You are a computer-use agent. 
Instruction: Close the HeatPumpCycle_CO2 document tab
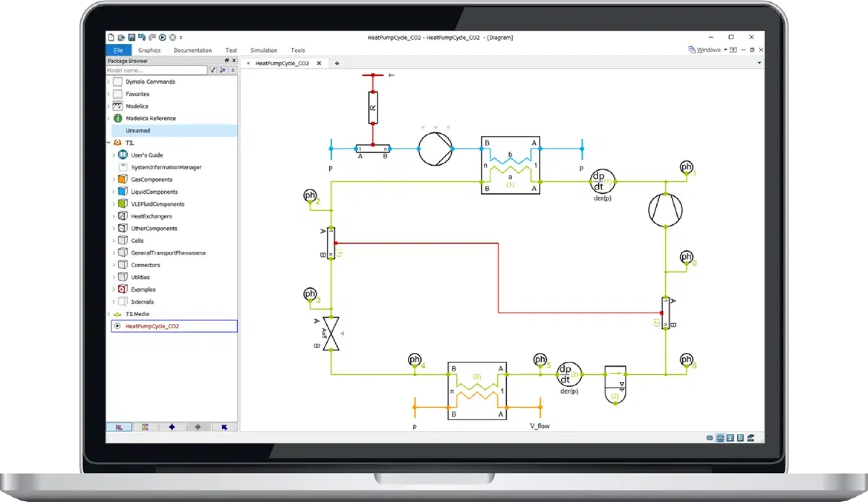coord(319,64)
